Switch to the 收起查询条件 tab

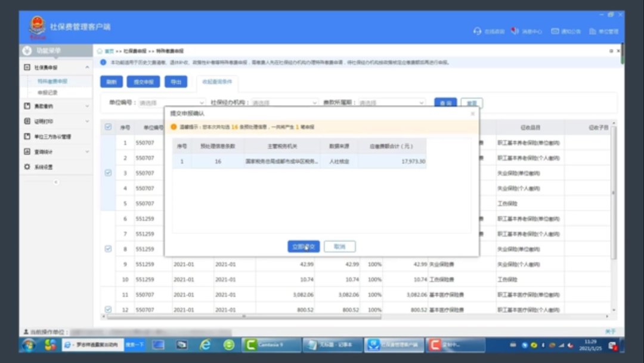click(217, 82)
